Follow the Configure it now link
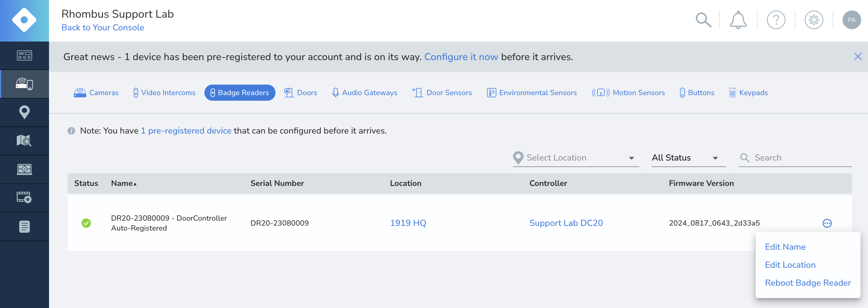The height and width of the screenshot is (308, 868). pos(461,57)
